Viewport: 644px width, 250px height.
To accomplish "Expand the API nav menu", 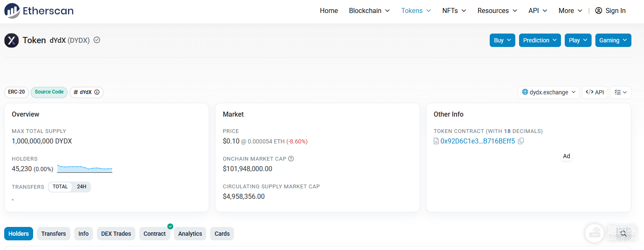I will [538, 11].
